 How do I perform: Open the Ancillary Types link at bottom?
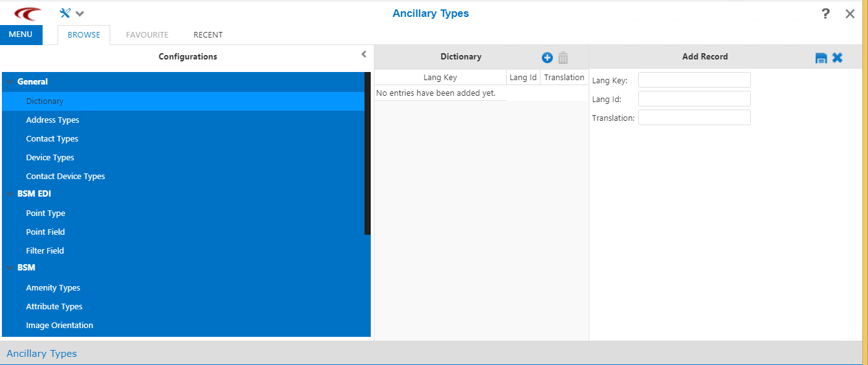pos(41,353)
